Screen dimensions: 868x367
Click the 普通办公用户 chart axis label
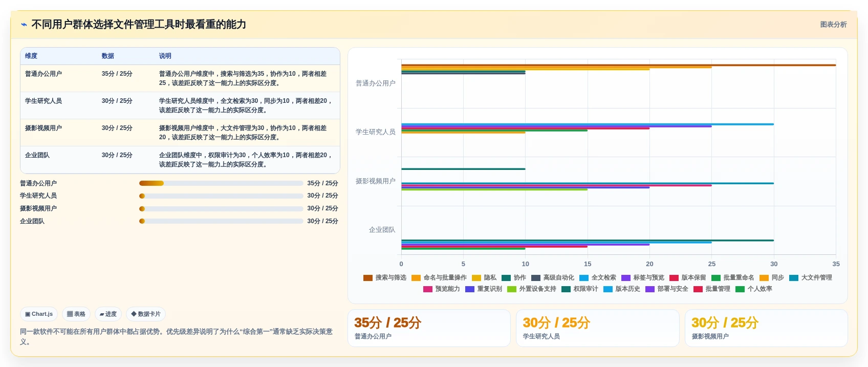point(376,83)
